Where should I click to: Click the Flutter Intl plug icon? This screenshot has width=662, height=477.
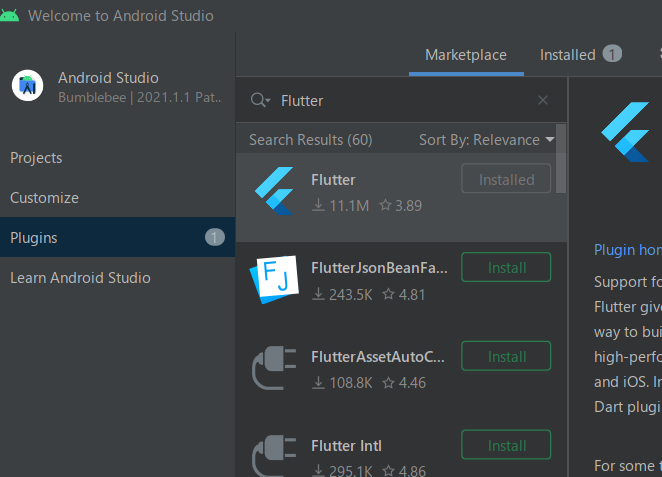click(274, 456)
